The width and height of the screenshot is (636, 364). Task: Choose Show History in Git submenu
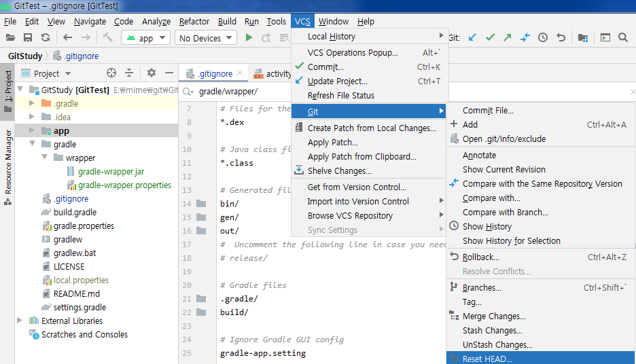pyautogui.click(x=541, y=226)
